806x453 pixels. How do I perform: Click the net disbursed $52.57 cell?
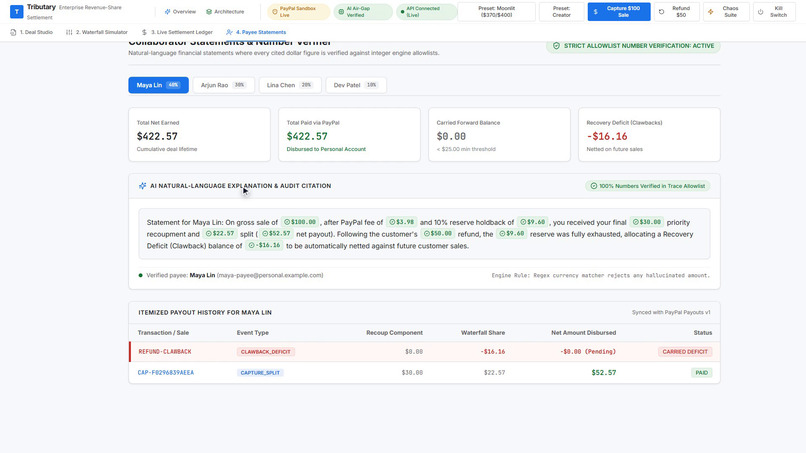coord(603,373)
